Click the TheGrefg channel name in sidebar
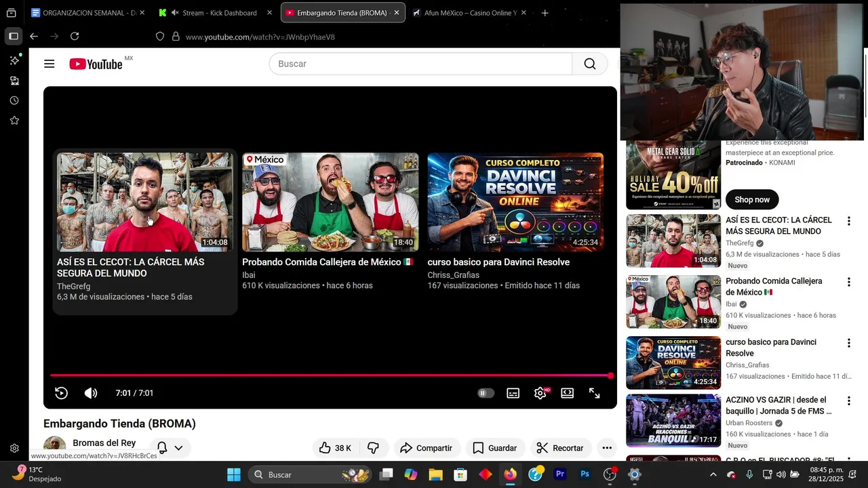This screenshot has width=868, height=488. tap(740, 243)
